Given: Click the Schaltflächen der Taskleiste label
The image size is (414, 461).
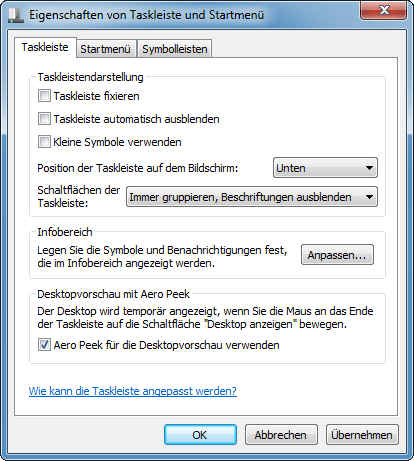Looking at the screenshot, I should click(79, 196).
